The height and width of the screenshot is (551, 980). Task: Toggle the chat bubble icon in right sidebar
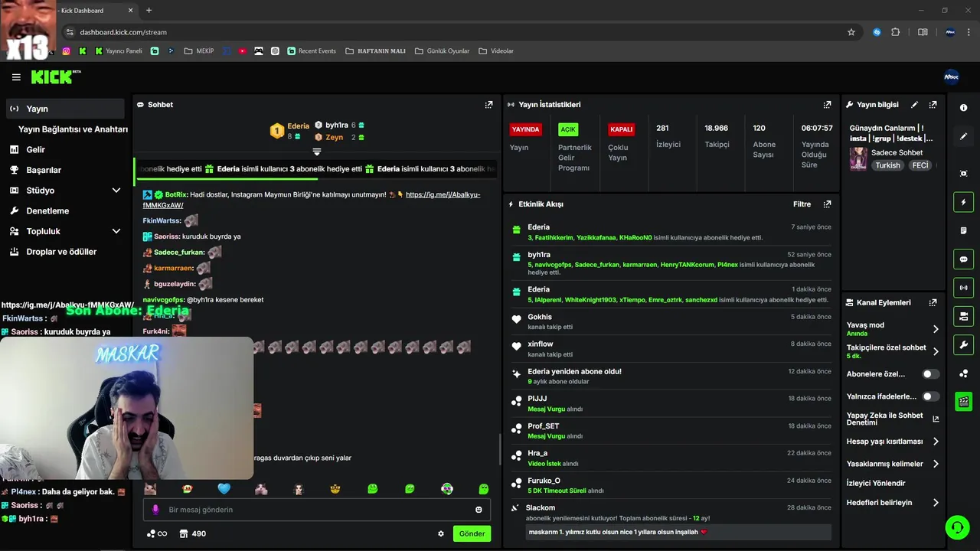tap(963, 259)
